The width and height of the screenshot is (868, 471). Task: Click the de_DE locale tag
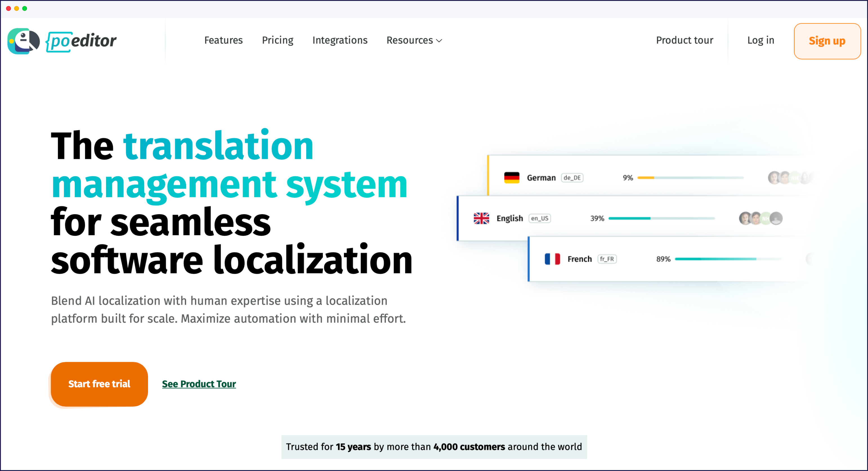click(572, 178)
